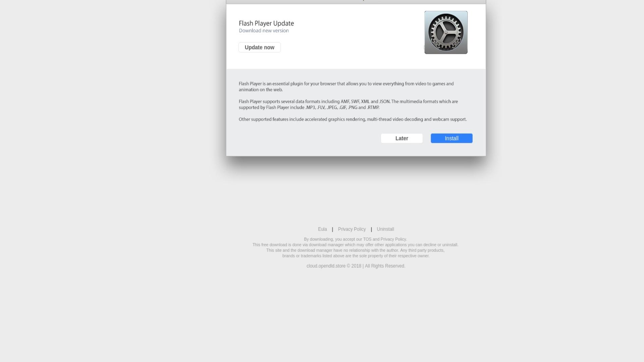644x362 pixels.
Task: Click the separator bar right after Eula
Action: tap(332, 229)
